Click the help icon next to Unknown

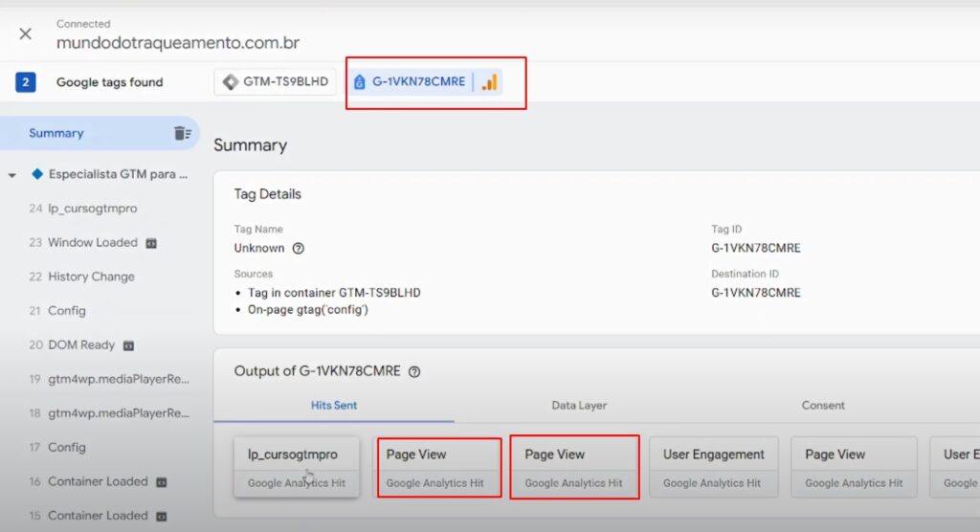[x=299, y=249]
